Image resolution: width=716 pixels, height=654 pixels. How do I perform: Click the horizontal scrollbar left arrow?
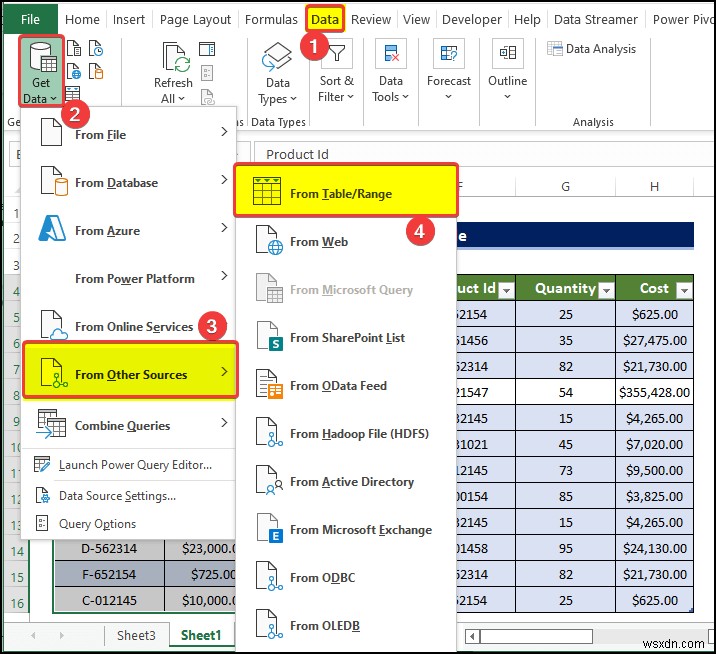[472, 636]
